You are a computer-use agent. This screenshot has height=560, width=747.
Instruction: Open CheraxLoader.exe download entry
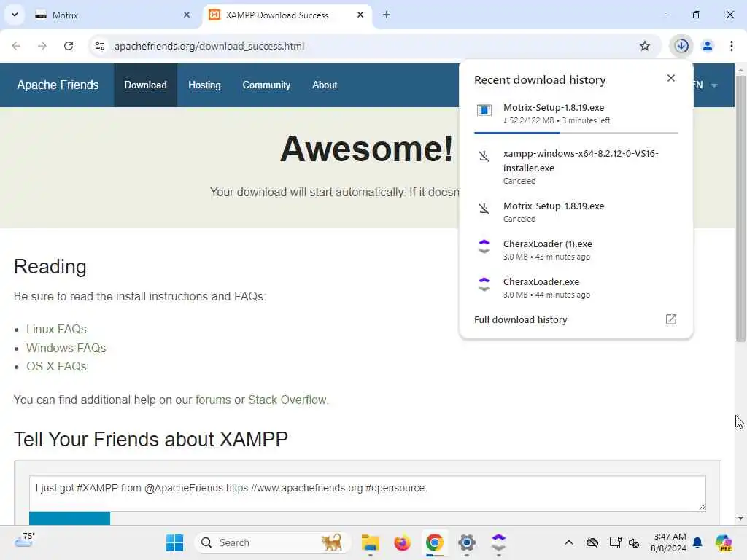pyautogui.click(x=576, y=287)
